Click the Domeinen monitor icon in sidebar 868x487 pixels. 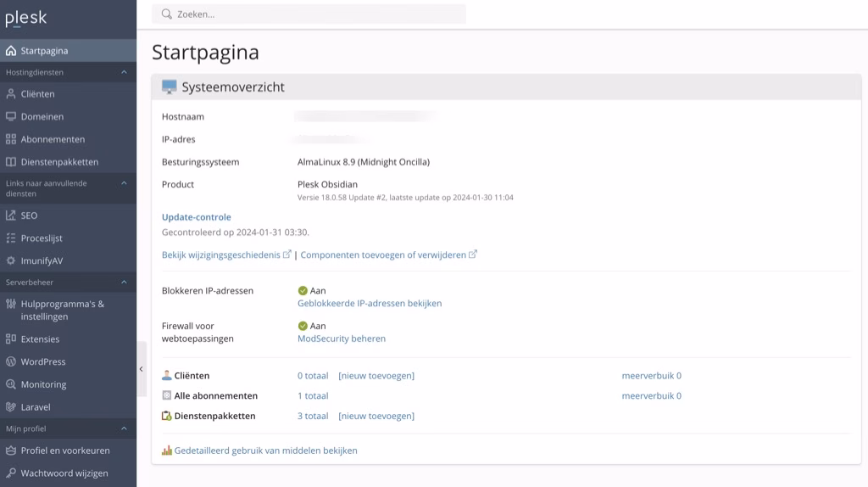(x=11, y=116)
